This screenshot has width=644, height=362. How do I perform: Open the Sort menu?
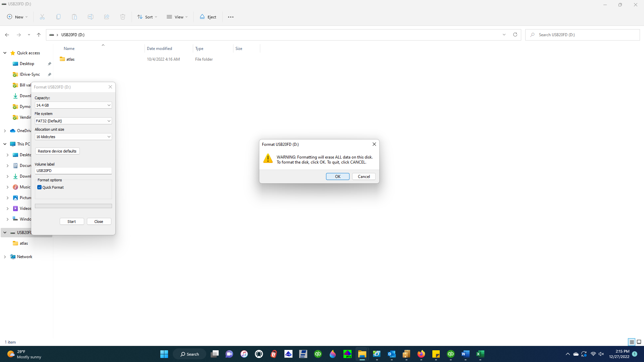[147, 17]
